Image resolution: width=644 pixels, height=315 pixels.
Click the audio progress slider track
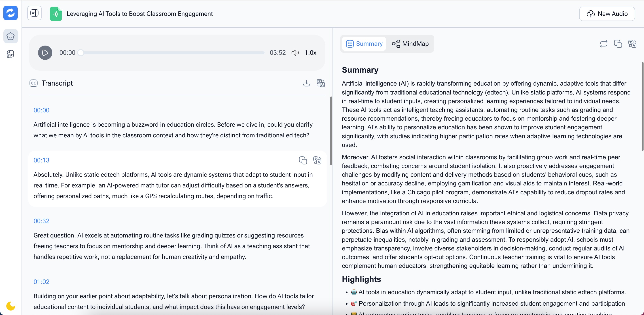click(x=172, y=53)
